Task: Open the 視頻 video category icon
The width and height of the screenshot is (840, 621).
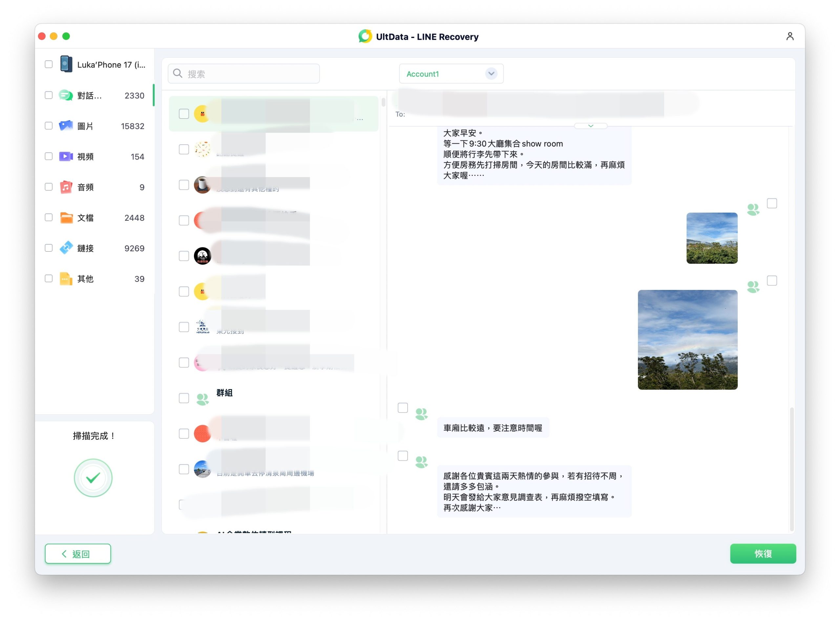Action: (x=66, y=156)
